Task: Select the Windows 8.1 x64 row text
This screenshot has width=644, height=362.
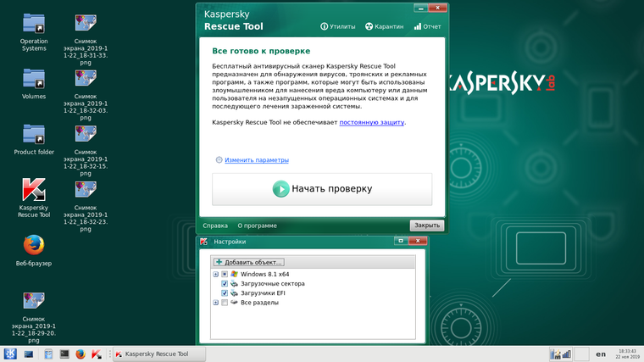Action: 264,274
